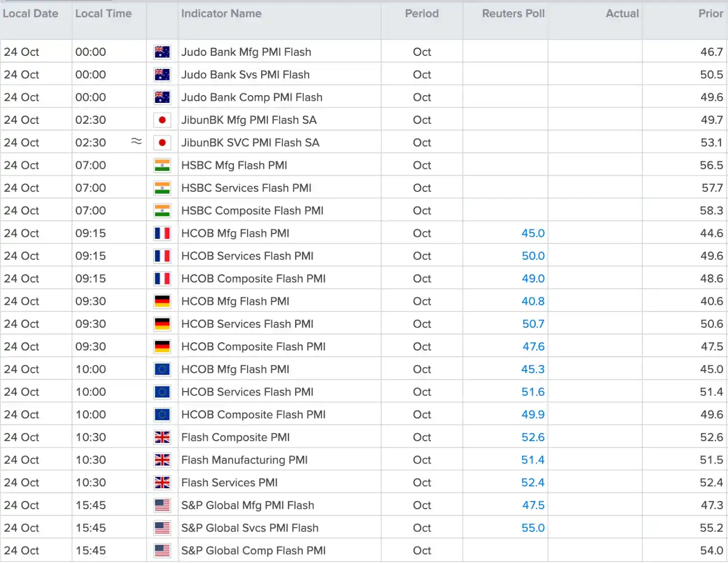Screen dimensions: 728x563
Task: Open the Judo Bank Mfg PMI Flash indicator
Action: [246, 52]
